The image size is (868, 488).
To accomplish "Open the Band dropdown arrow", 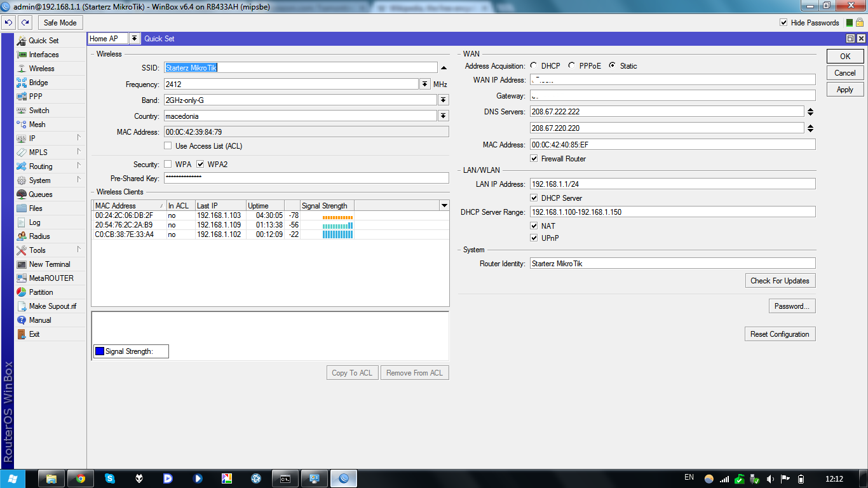I will tap(444, 100).
